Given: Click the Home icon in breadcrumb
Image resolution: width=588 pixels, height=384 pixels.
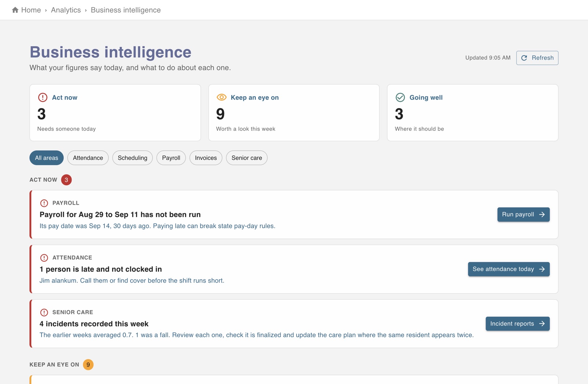Looking at the screenshot, I should point(15,10).
